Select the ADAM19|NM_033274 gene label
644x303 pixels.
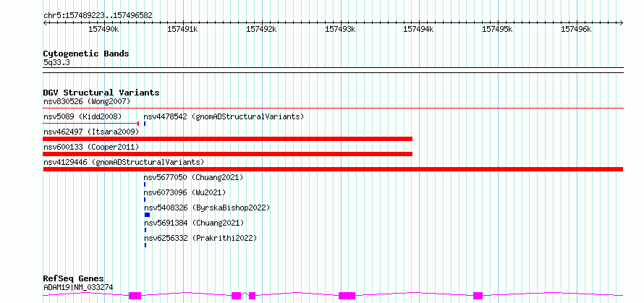coord(78,287)
